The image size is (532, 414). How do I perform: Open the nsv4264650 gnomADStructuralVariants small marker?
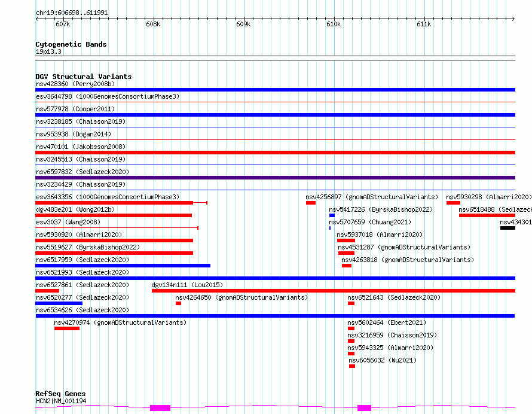coord(179,303)
